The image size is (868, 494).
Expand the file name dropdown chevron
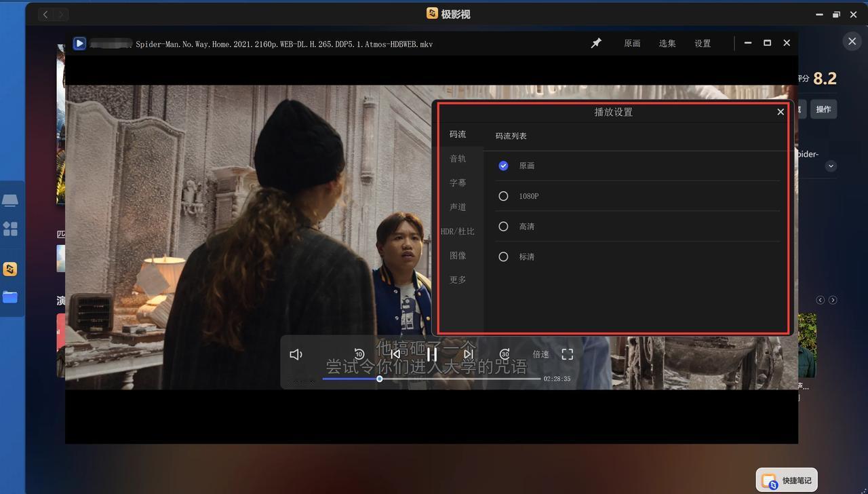click(x=831, y=166)
